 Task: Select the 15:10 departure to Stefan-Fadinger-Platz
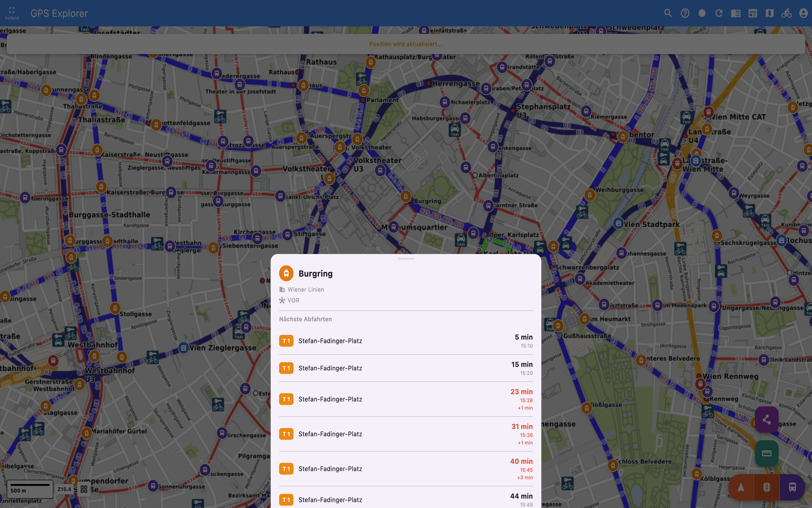pos(406,341)
